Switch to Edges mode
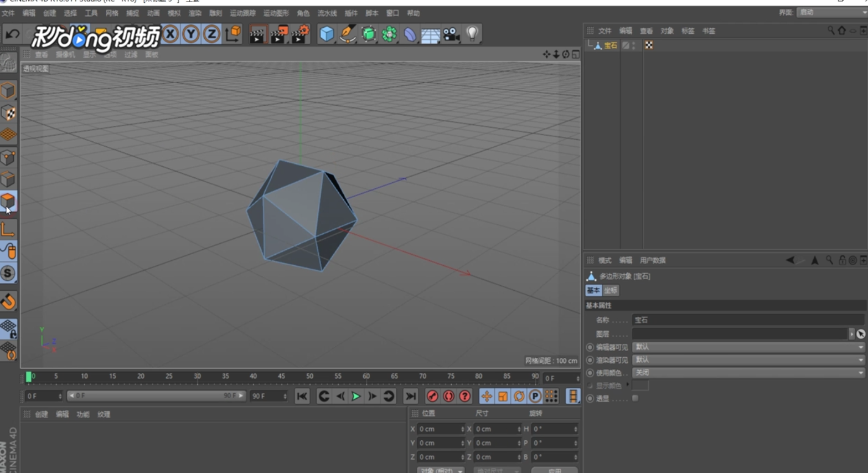The width and height of the screenshot is (868, 473). tap(8, 179)
